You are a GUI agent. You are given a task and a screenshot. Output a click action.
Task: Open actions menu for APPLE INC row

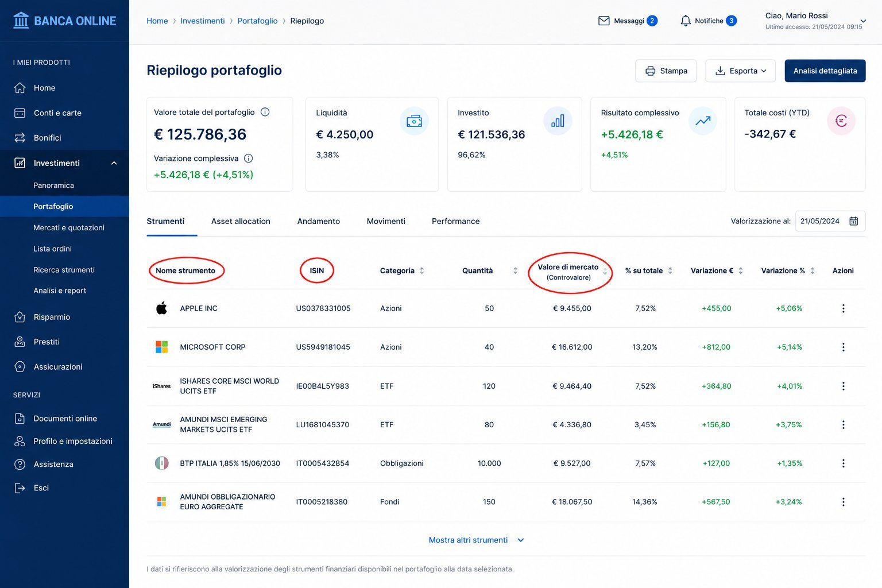click(x=844, y=308)
